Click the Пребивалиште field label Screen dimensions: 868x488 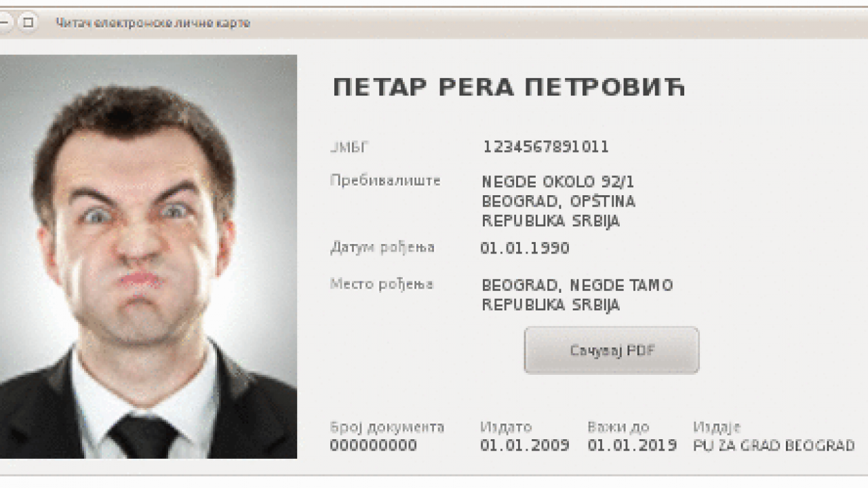385,180
